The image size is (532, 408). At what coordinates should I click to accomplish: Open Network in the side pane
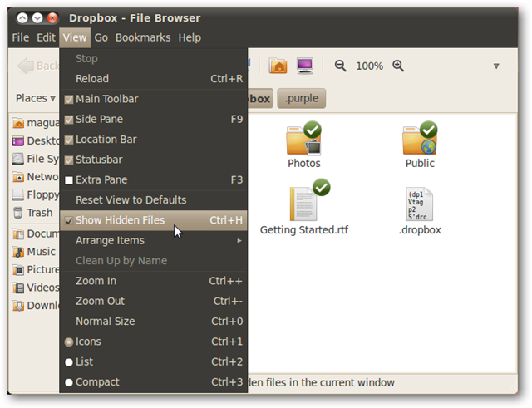(x=35, y=177)
